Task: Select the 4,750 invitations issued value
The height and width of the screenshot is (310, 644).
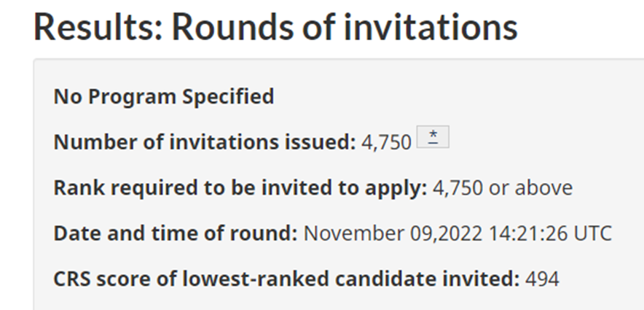Action: 386,143
